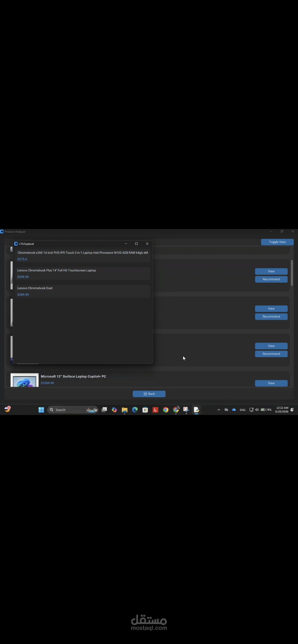
Task: Click the $275.0 price in CTkToplevel
Action: pos(22,259)
